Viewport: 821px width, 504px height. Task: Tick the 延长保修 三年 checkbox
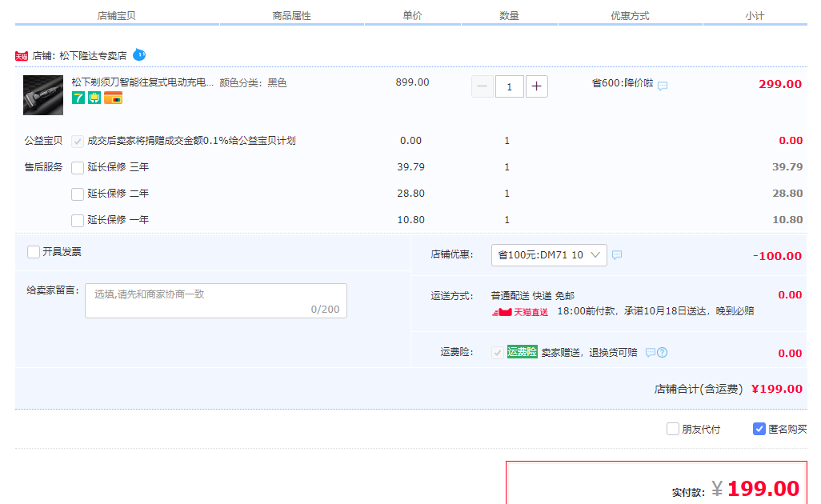[78, 168]
